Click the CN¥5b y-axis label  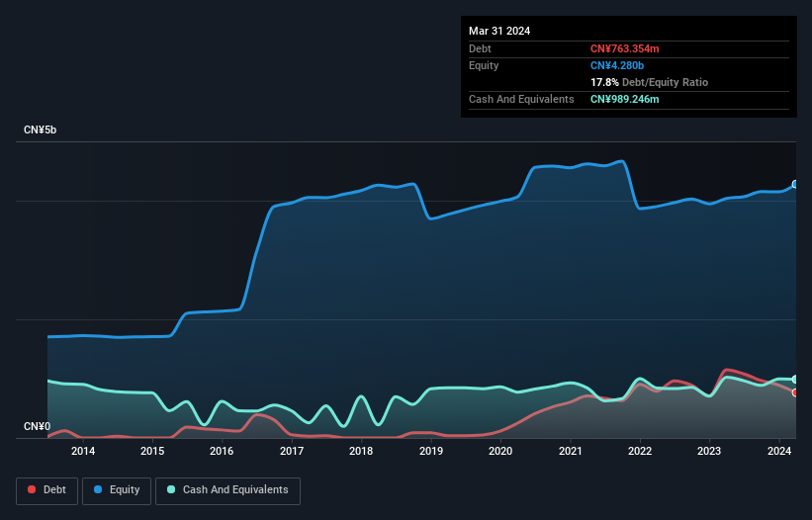click(x=41, y=130)
